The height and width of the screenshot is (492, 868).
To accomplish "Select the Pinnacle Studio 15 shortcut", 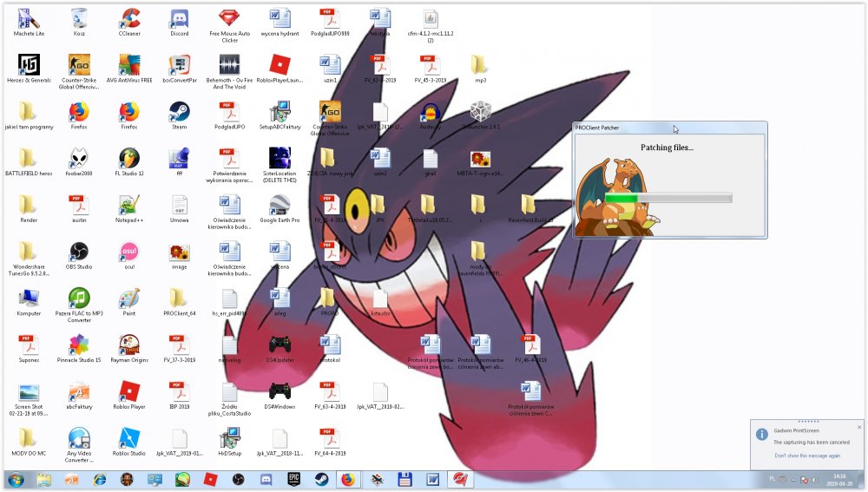I will [79, 345].
